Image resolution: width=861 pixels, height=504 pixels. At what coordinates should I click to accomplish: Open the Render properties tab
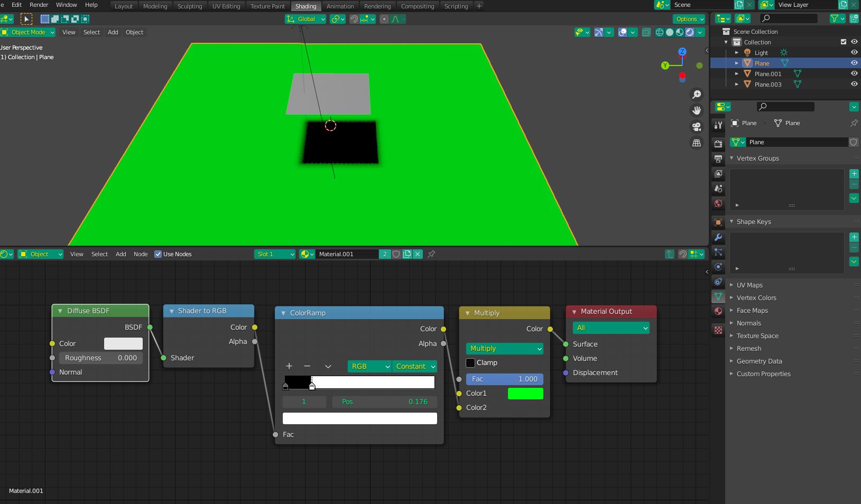click(718, 144)
